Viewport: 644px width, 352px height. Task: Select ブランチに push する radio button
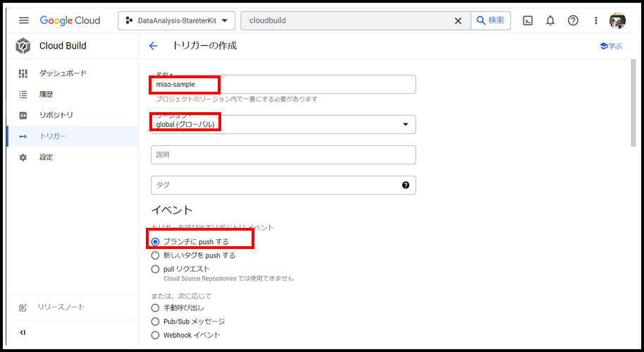coord(156,242)
